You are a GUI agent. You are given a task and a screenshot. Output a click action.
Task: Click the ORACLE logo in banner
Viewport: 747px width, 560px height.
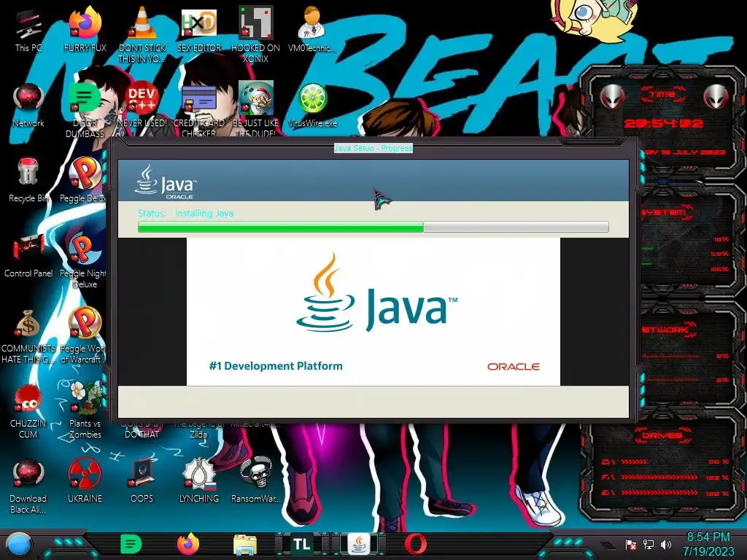coord(513,366)
